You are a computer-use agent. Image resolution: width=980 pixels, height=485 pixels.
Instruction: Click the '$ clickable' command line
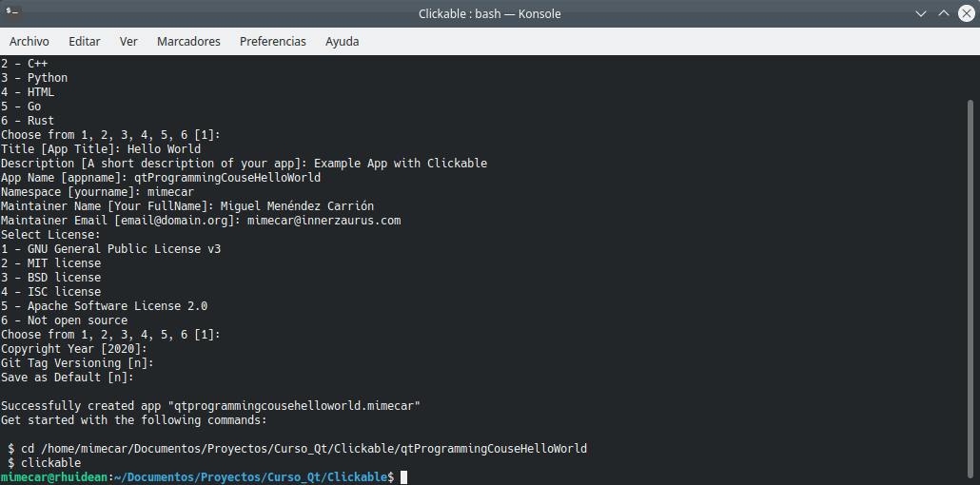[45, 463]
